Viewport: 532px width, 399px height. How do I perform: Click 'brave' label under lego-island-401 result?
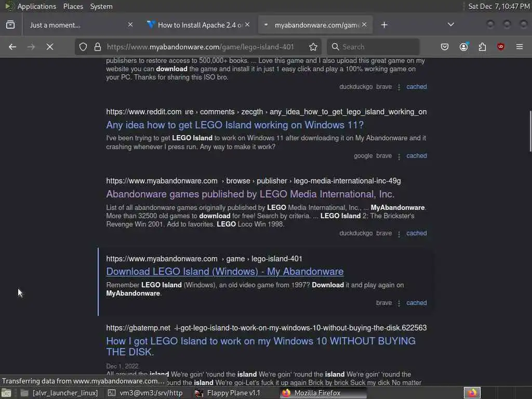(x=384, y=303)
